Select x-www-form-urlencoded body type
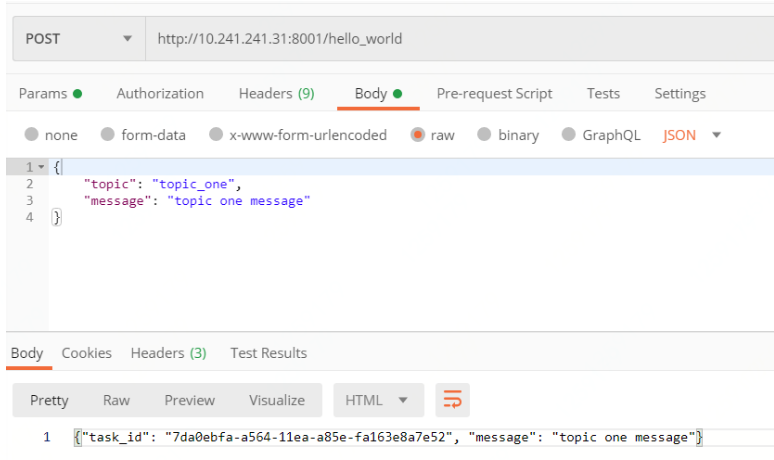 (216, 134)
